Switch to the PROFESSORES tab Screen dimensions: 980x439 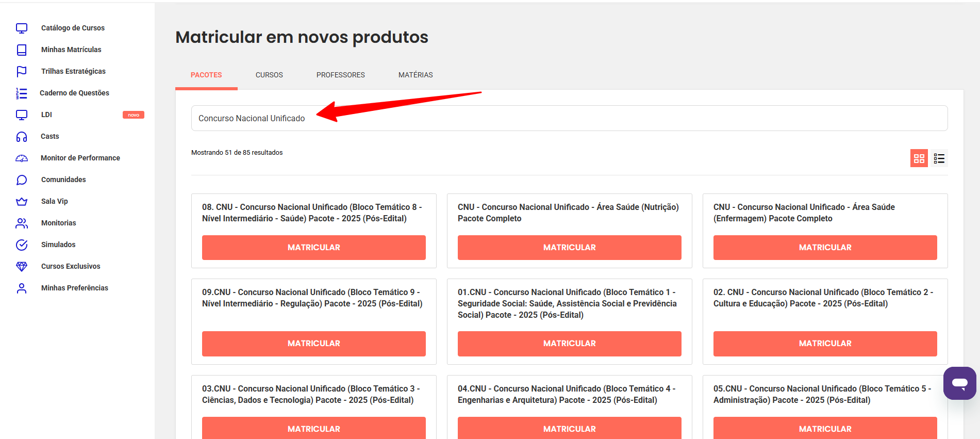(341, 75)
